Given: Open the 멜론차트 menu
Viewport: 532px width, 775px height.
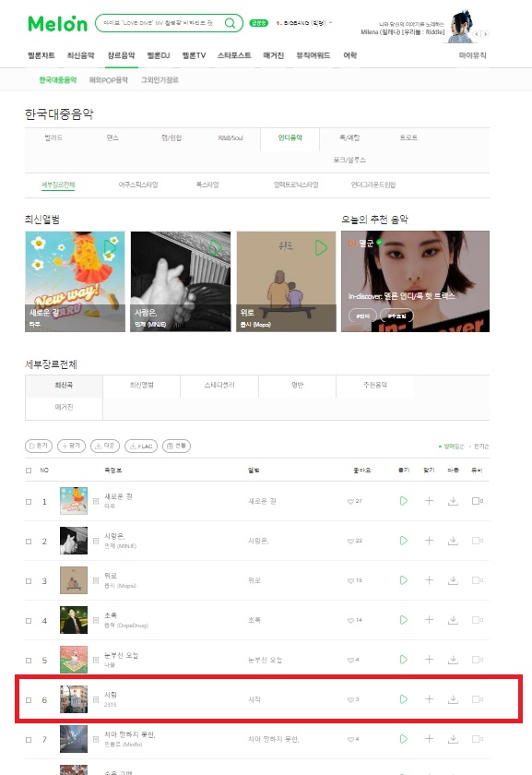Looking at the screenshot, I should coord(41,55).
